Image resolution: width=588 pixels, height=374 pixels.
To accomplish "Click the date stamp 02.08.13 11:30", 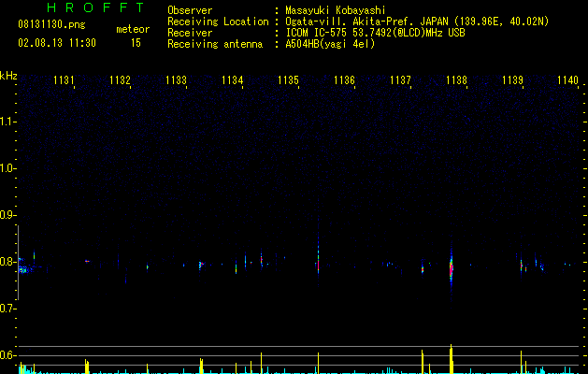I will (57, 43).
